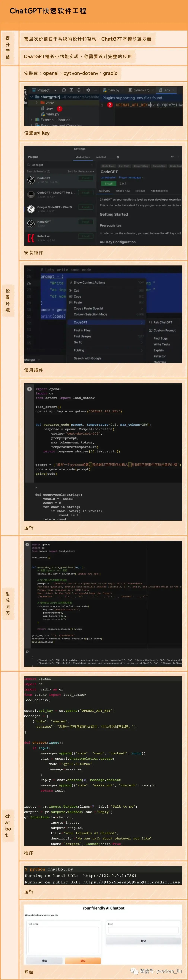Viewport: 188px width, 980px height.
Task: Select the Overview tab in plugin details
Action: pos(104,191)
